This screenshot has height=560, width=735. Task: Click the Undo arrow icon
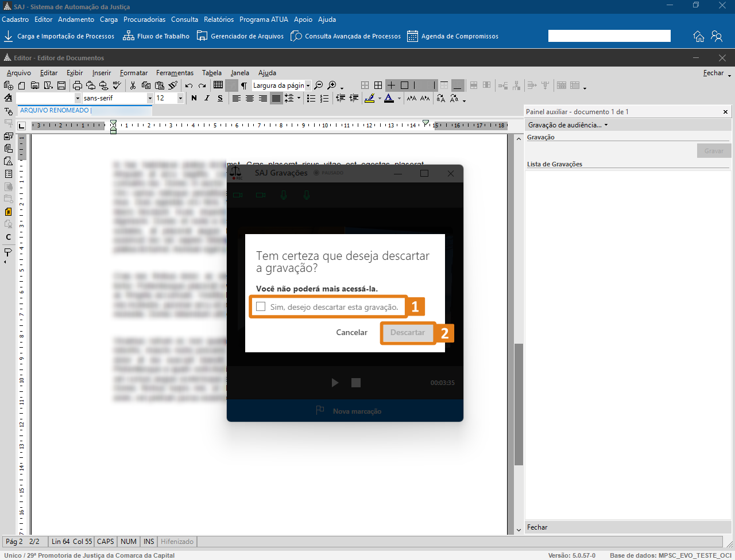pos(188,85)
